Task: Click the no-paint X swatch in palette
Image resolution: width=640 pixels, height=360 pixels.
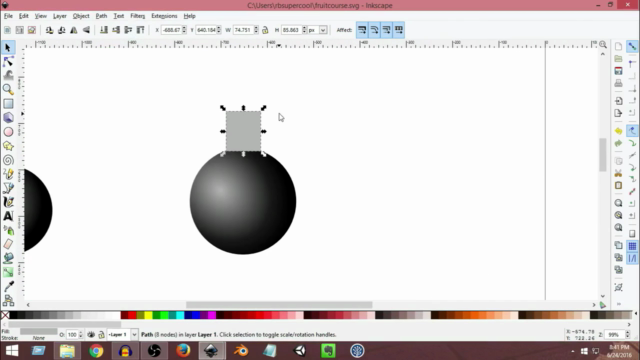Action: (5, 315)
